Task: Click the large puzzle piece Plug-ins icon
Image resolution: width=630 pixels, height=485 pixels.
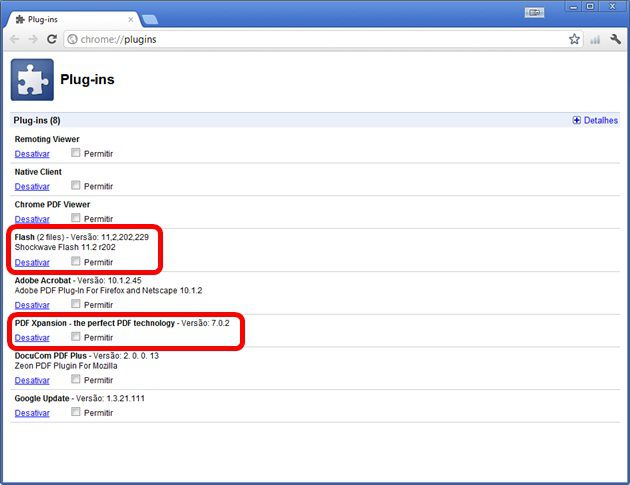Action: click(32, 79)
